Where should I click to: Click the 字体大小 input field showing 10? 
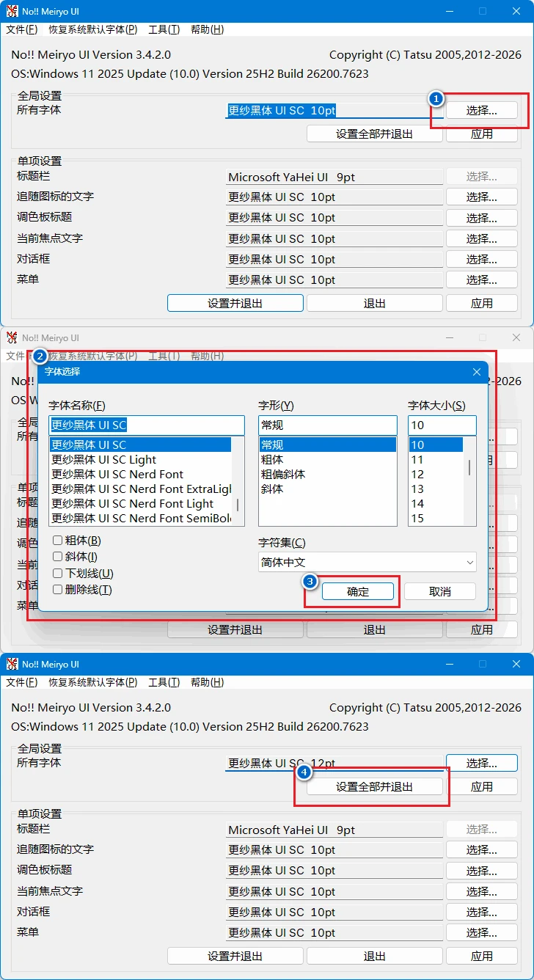point(442,425)
